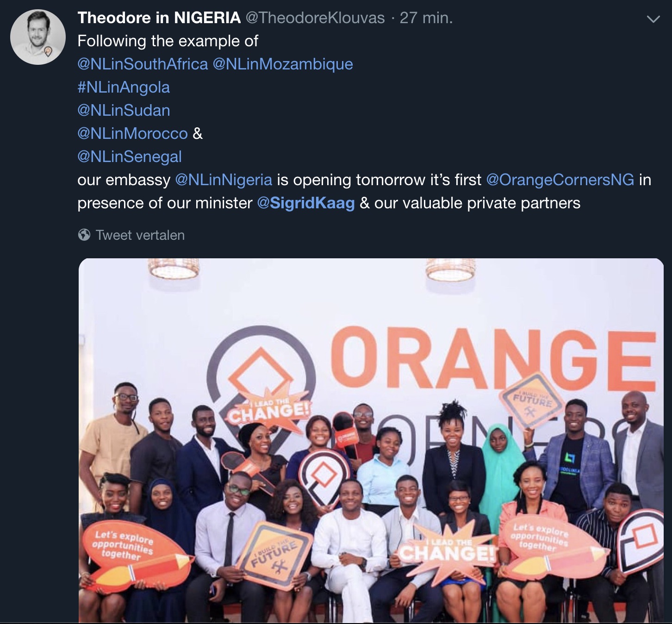Open the @OrangeCornersNG mention
The height and width of the screenshot is (624, 672).
coord(560,180)
